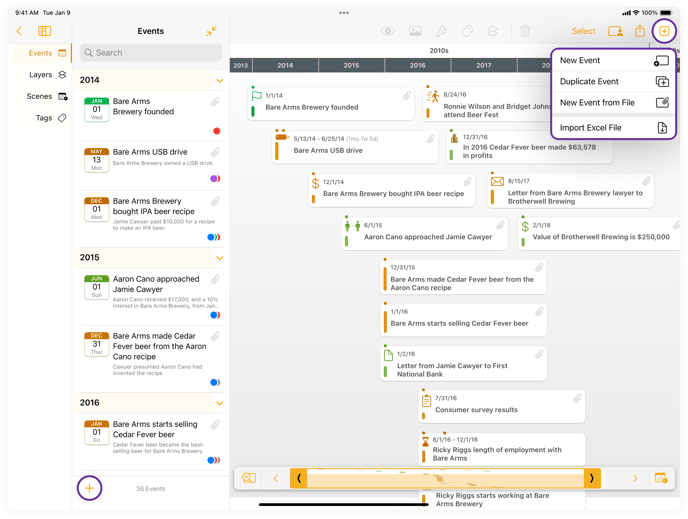Open the calendar date icon at bottom right
The height and width of the screenshot is (519, 688).
[x=661, y=479]
